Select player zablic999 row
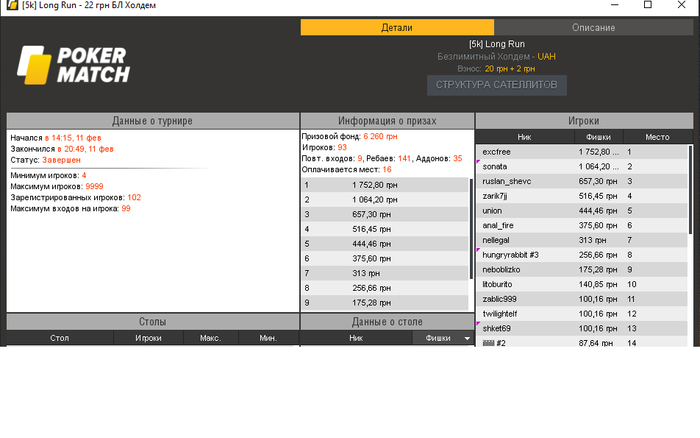This screenshot has width=700, height=438. click(x=582, y=299)
